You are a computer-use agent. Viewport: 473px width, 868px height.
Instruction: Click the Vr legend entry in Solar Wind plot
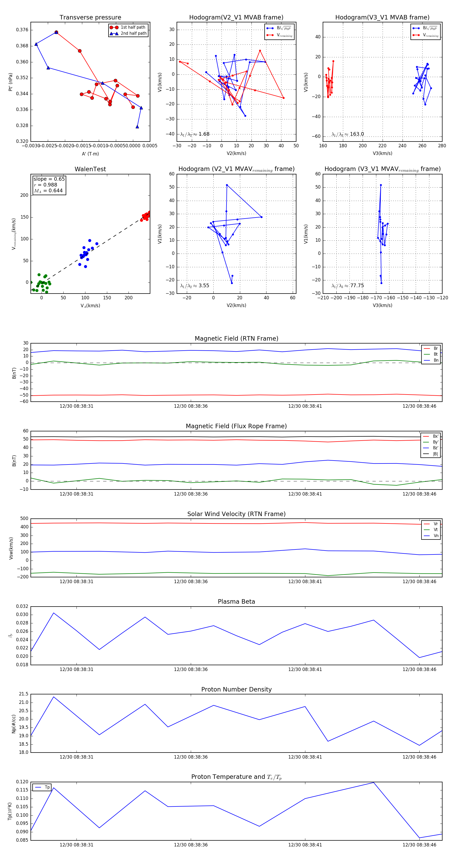(x=431, y=524)
